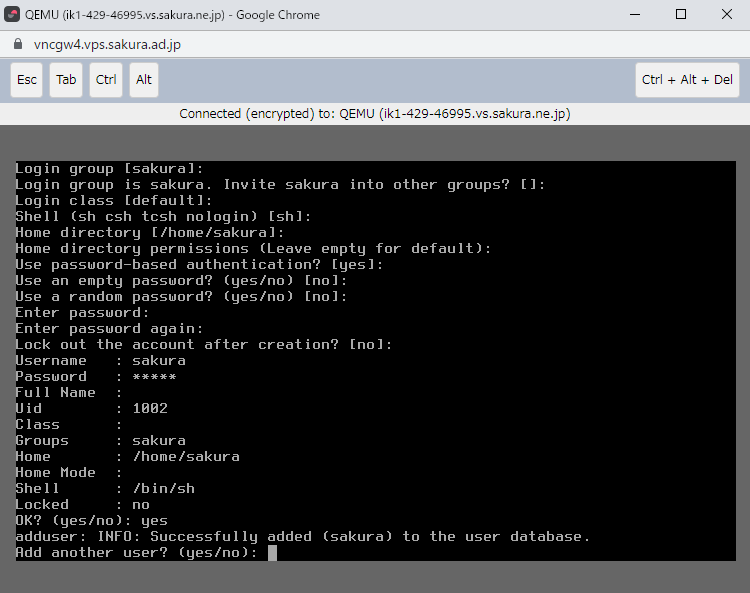The image size is (750, 593).
Task: Toggle the Ctrl modifier key
Action: pyautogui.click(x=106, y=80)
